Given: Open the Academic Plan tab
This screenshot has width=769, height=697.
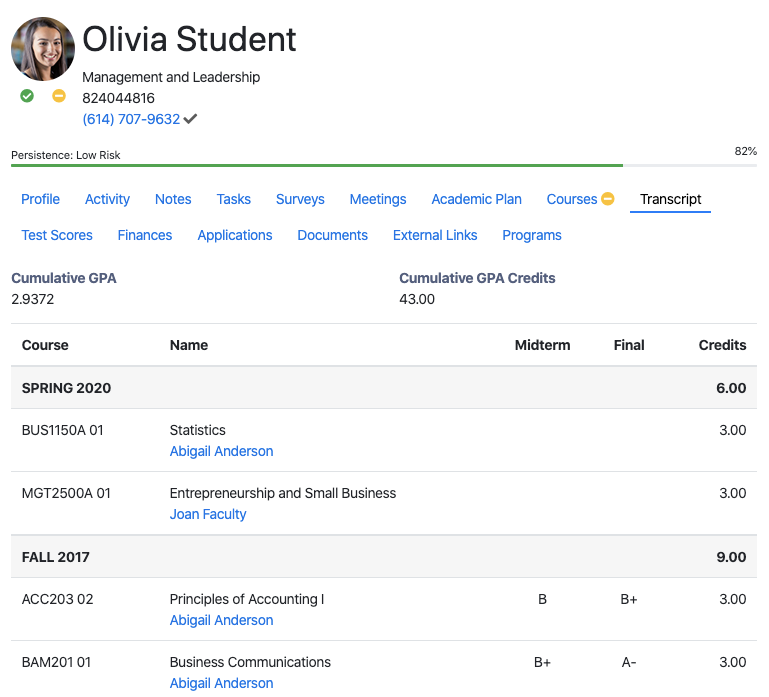Looking at the screenshot, I should [476, 199].
